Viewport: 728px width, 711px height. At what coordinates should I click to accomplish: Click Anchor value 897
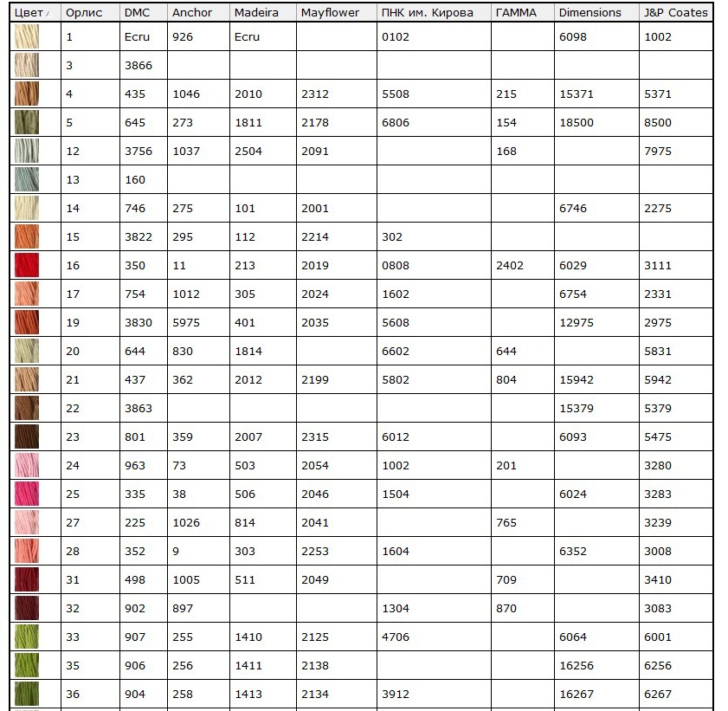[x=183, y=608]
